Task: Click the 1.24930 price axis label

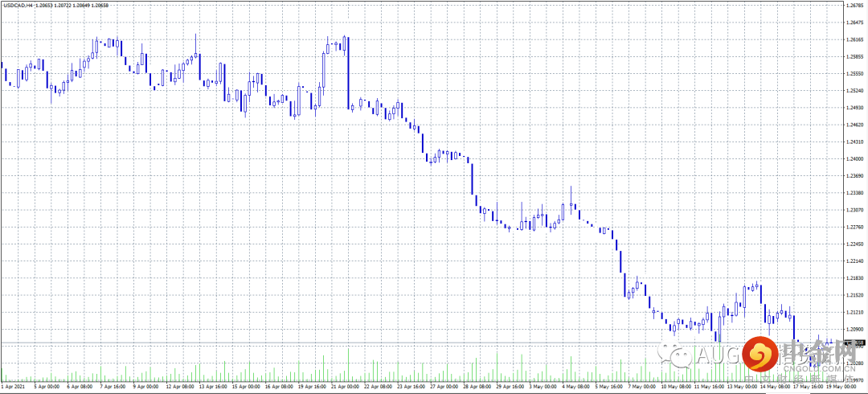Action: 855,108
